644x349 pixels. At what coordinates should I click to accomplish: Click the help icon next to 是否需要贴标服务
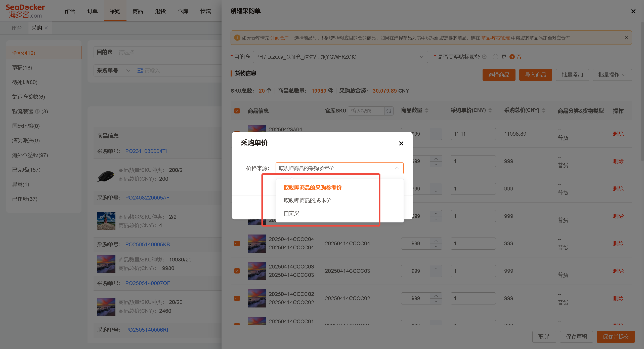click(484, 57)
